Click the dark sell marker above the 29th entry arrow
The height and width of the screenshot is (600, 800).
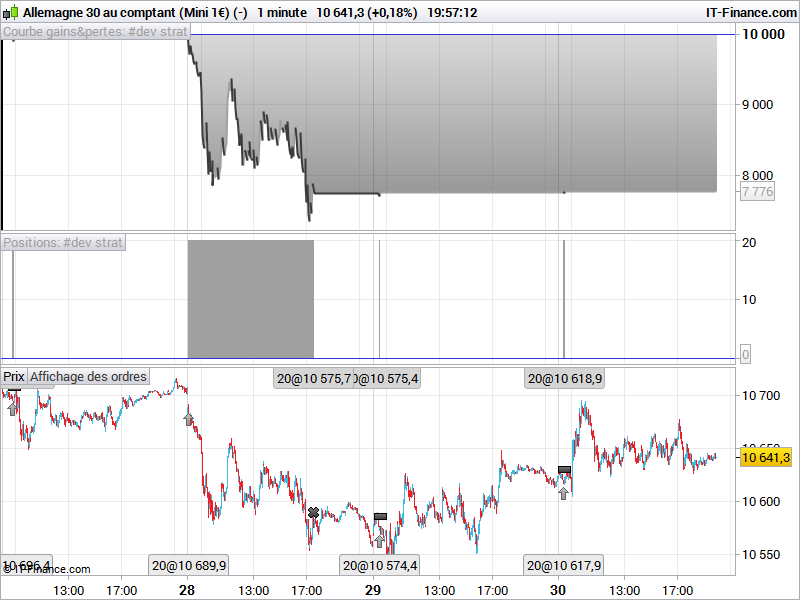click(380, 517)
